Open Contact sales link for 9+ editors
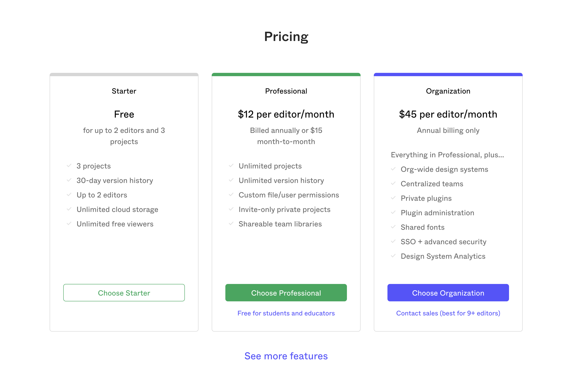The height and width of the screenshot is (380, 588). pos(448,313)
